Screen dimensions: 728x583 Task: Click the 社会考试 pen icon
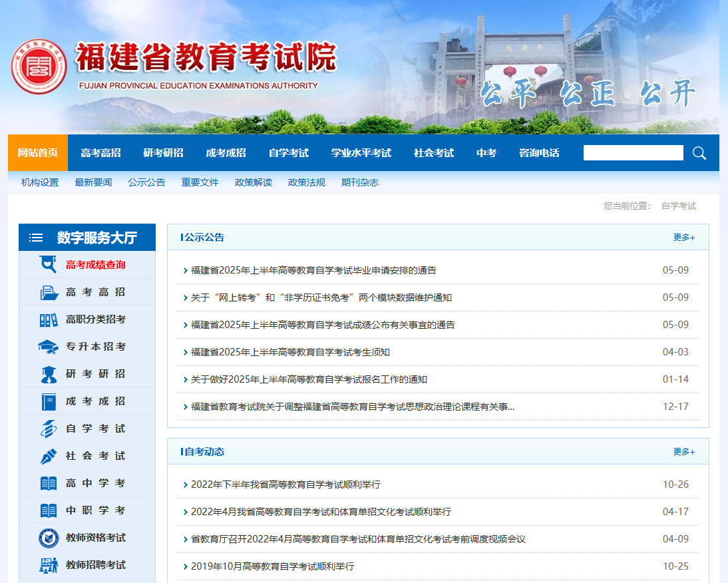49,456
